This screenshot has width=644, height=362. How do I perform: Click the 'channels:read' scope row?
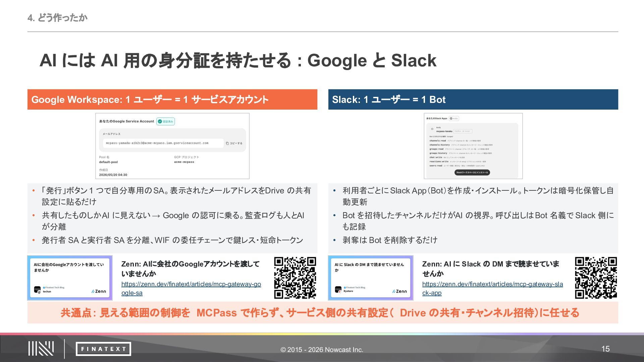click(455, 141)
